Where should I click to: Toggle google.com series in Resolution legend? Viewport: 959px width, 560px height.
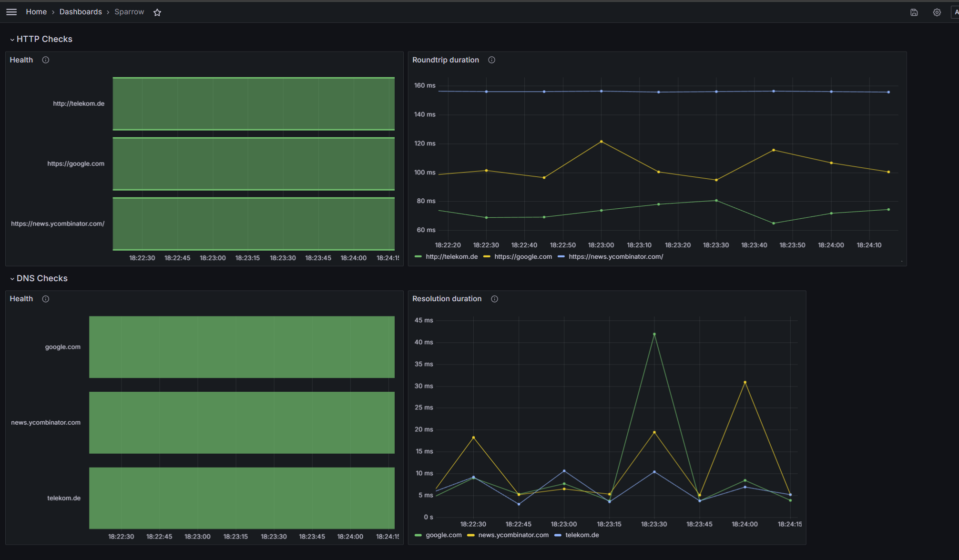coord(443,535)
